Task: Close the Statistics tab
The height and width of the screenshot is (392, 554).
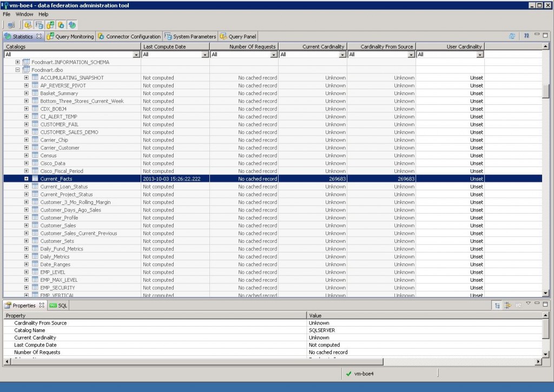Action: coord(39,36)
